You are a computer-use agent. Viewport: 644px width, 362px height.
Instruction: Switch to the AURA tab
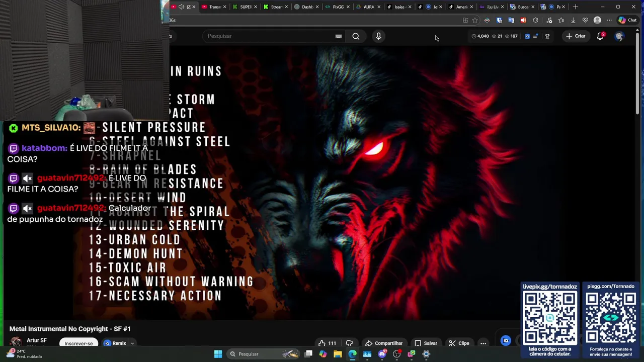(368, 7)
